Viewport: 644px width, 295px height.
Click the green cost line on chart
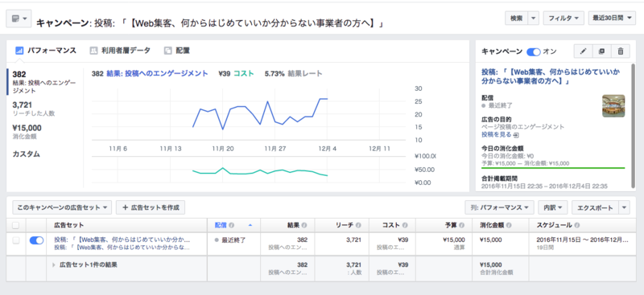click(x=260, y=171)
